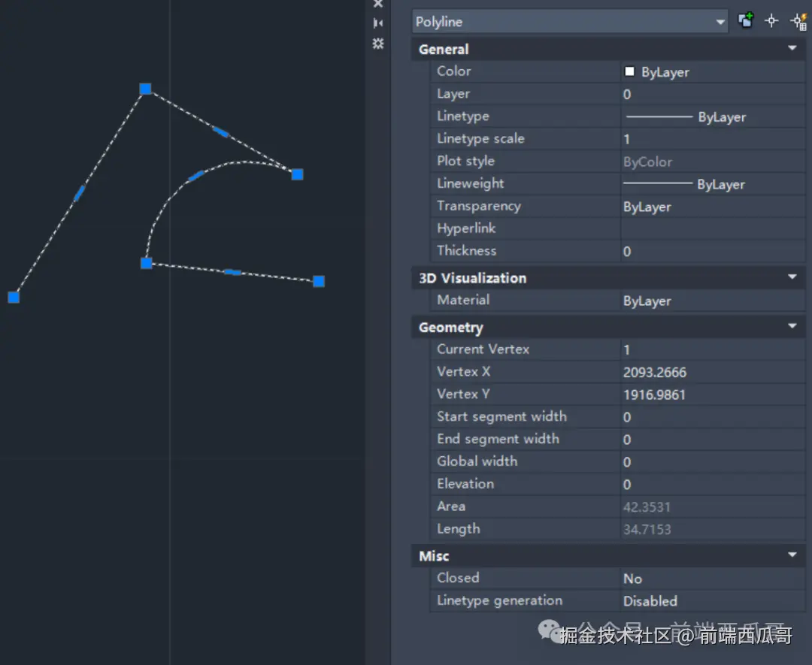The image size is (812, 665).
Task: Click the white ByLayer color swatch
Action: click(x=629, y=71)
